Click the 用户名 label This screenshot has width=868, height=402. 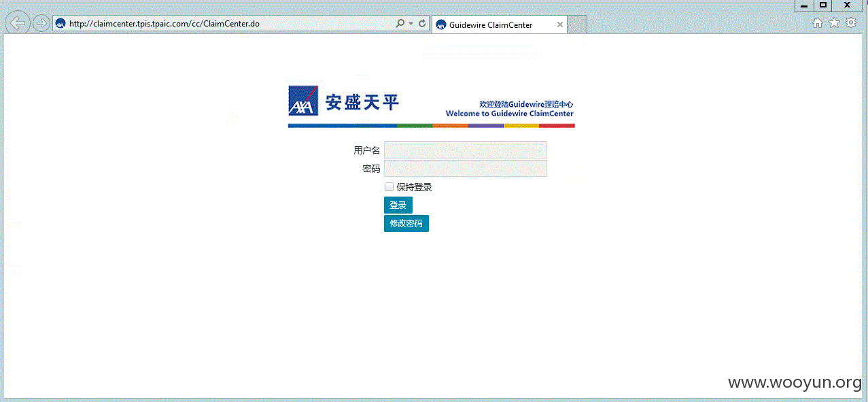click(x=367, y=151)
